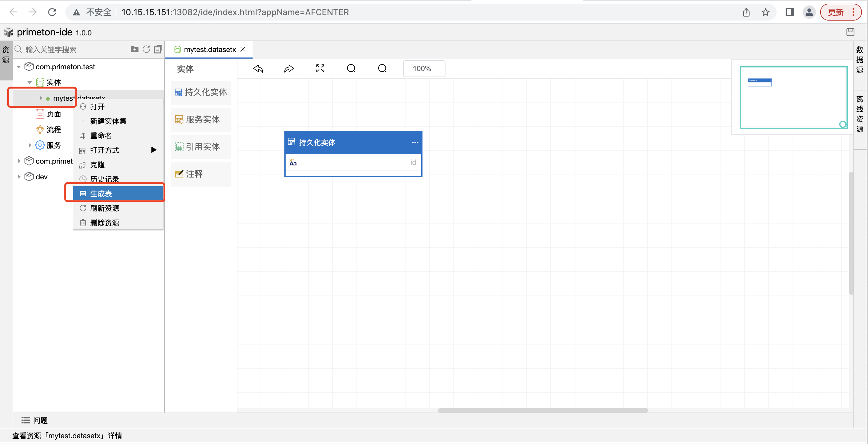868x444 pixels.
Task: Click the new folder icon in resource panel
Action: coord(134,50)
